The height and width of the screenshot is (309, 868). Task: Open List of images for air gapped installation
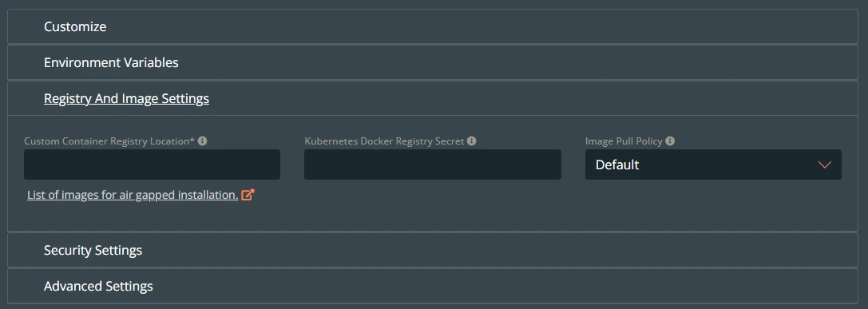(x=133, y=195)
